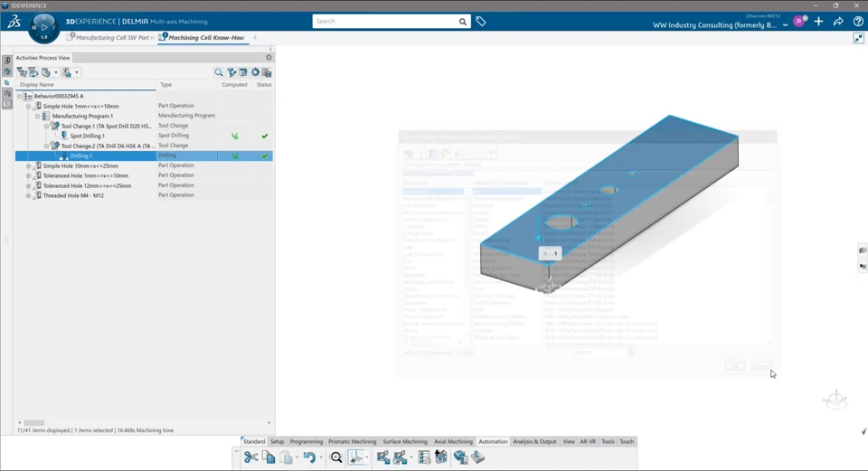Sort by the Computed column header
Image resolution: width=868 pixels, height=471 pixels.
(234, 85)
